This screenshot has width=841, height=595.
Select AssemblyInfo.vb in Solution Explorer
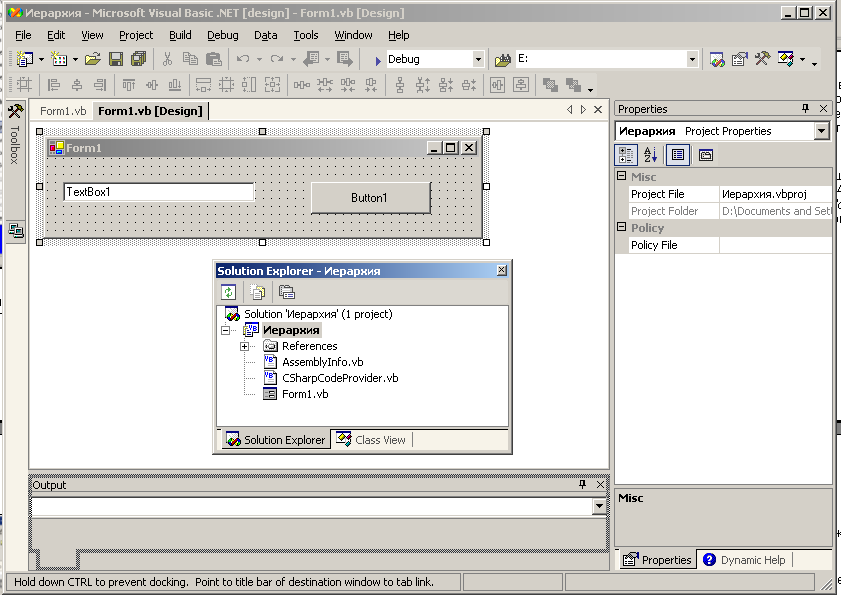click(x=323, y=362)
